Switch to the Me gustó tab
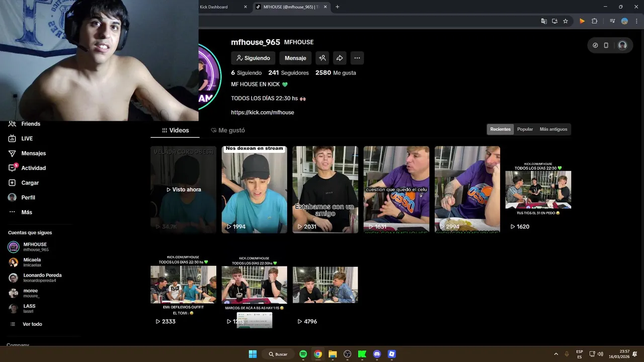 228,130
